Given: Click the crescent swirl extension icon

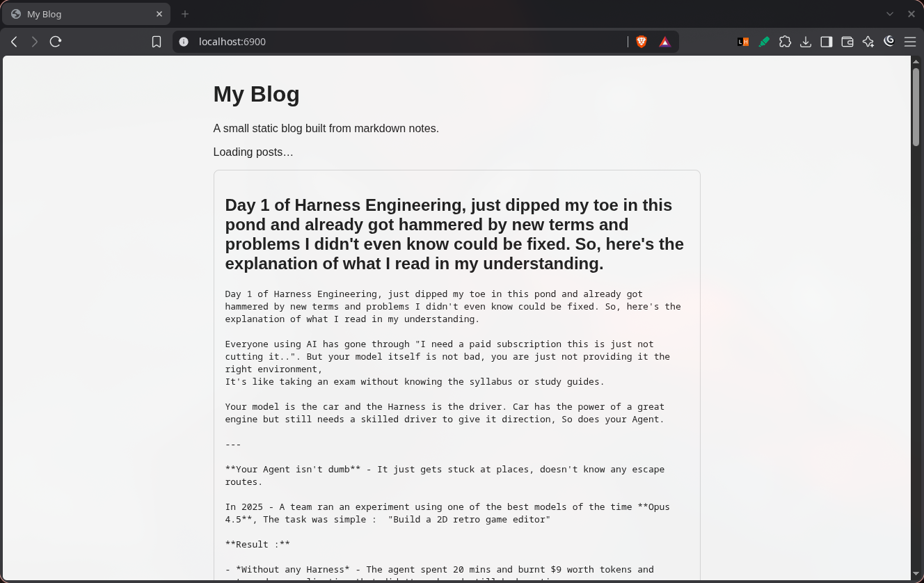Looking at the screenshot, I should pos(889,42).
